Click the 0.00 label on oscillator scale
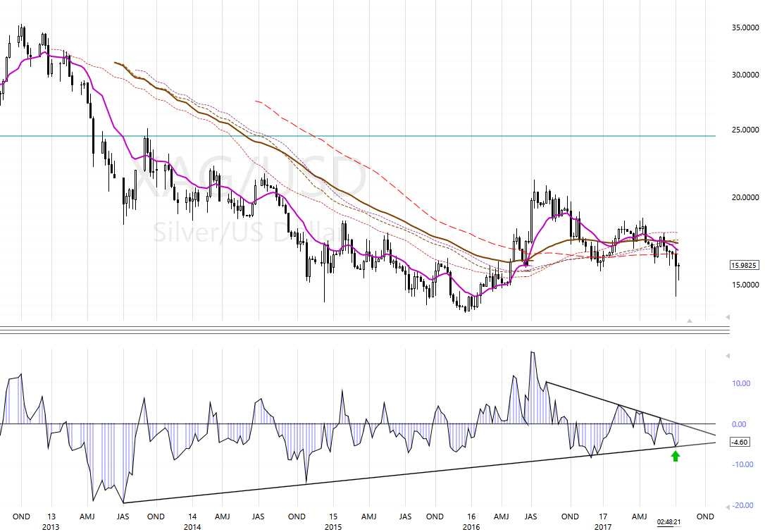Image resolution: width=765 pixels, height=532 pixels. pyautogui.click(x=741, y=424)
